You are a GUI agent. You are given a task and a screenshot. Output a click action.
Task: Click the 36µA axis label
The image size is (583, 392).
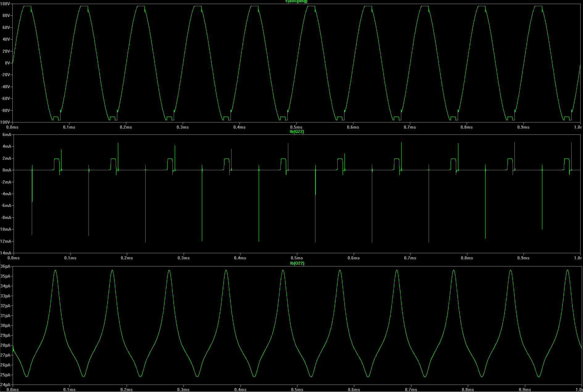5,266
